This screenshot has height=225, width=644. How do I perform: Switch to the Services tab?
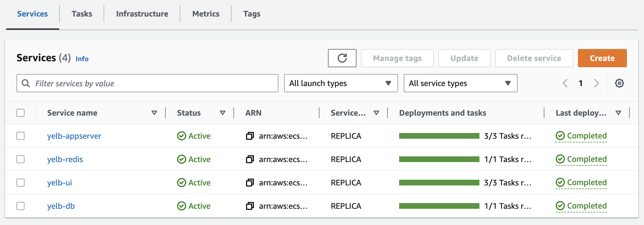coord(32,14)
